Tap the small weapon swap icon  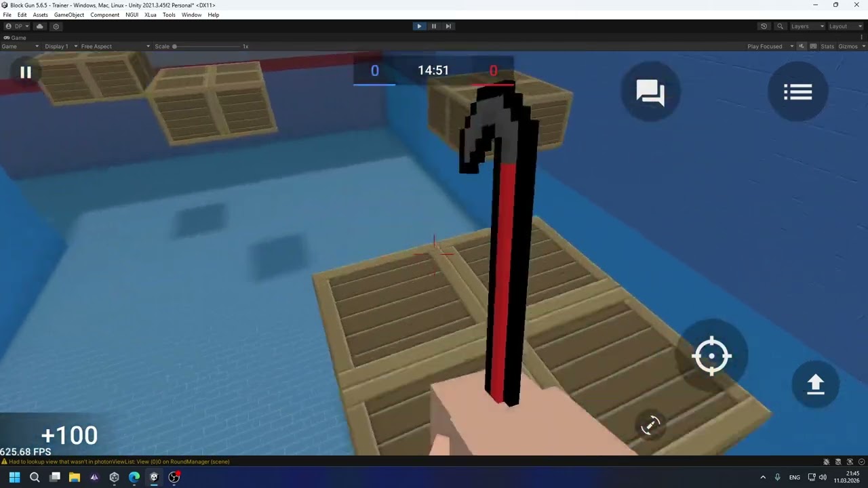click(x=650, y=425)
